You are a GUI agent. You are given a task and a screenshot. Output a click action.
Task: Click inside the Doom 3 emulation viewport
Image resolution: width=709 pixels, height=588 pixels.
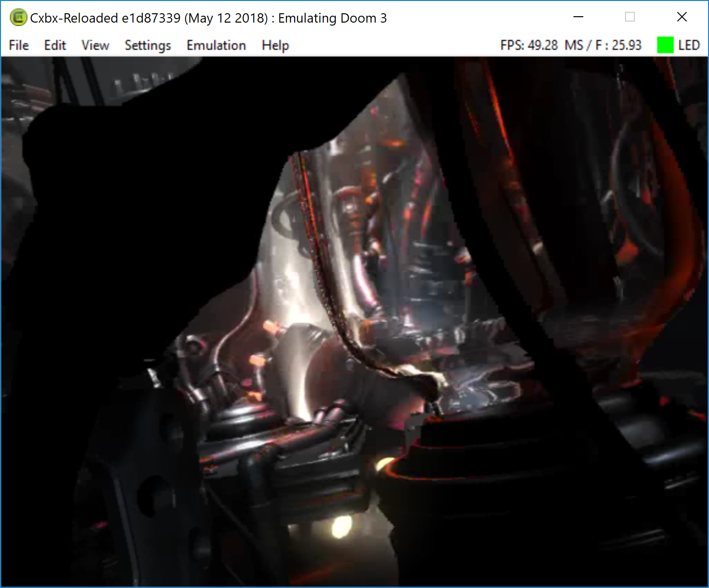coord(354,322)
